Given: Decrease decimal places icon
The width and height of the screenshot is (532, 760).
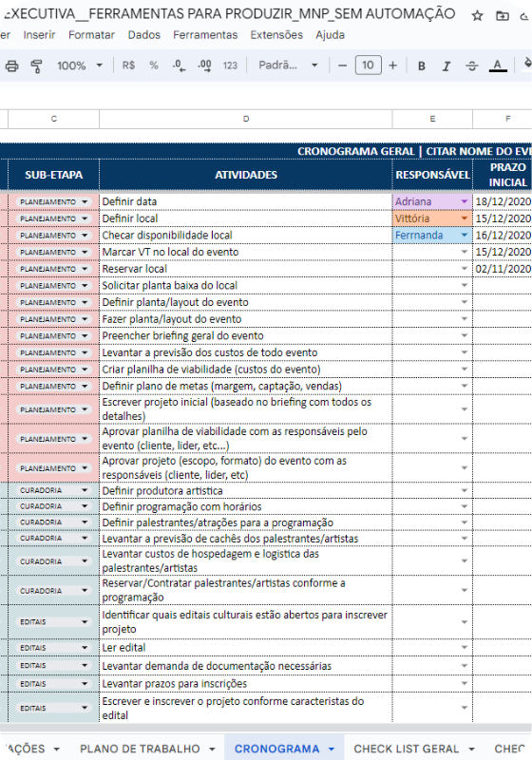Looking at the screenshot, I should click(179, 65).
